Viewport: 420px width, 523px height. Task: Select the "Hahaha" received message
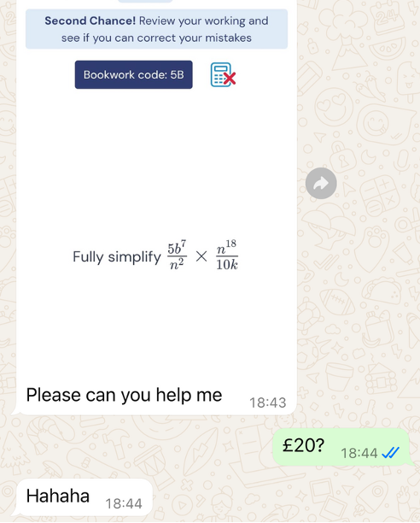85,497
